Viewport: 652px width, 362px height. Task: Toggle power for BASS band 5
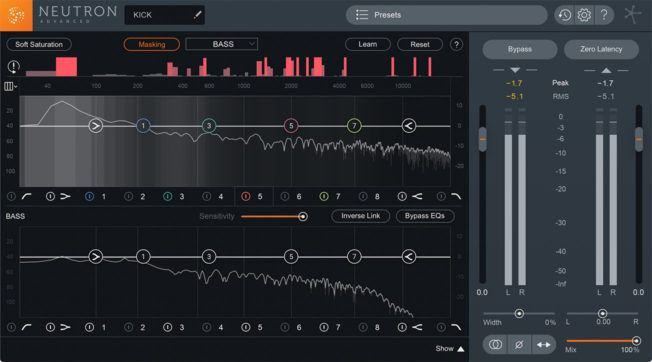coord(246,327)
